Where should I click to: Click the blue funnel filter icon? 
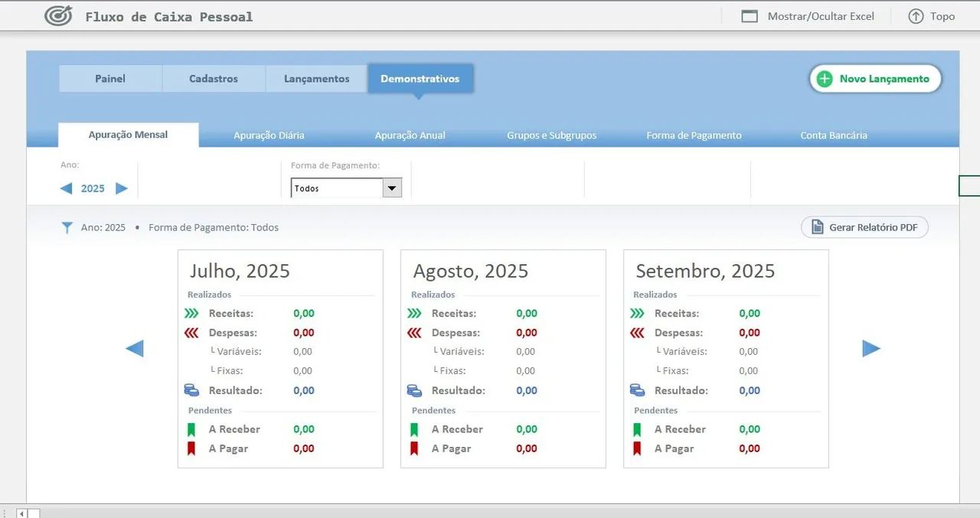(x=67, y=228)
